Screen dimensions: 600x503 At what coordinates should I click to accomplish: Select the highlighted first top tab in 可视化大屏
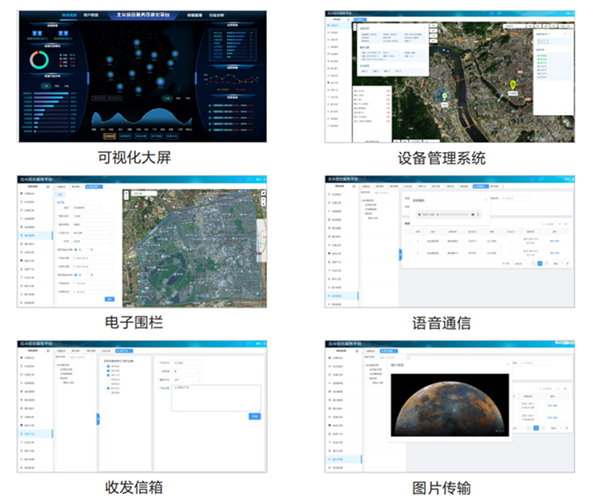[x=69, y=15]
